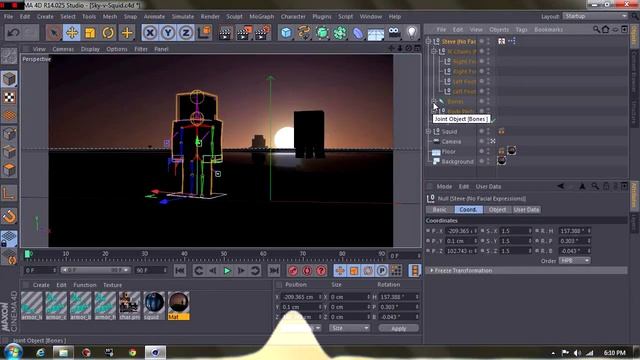Play the animation forward
Image resolution: width=640 pixels, height=360 pixels.
[227, 271]
